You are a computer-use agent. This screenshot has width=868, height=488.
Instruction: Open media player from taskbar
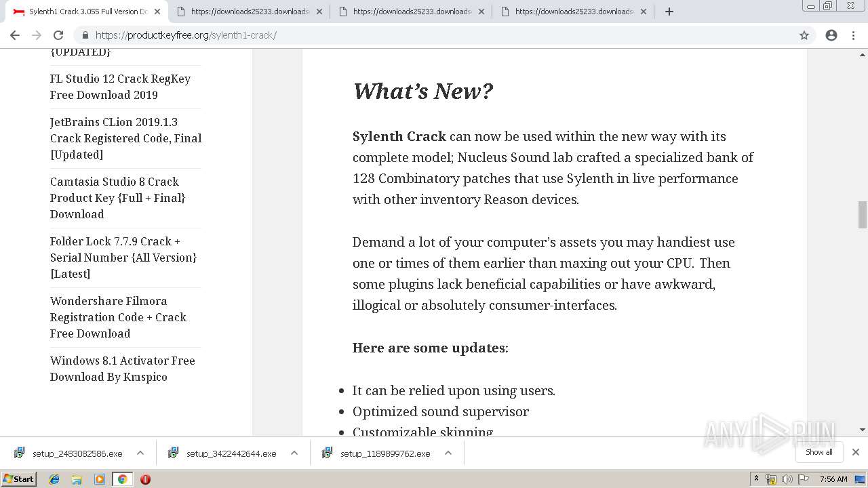[100, 479]
